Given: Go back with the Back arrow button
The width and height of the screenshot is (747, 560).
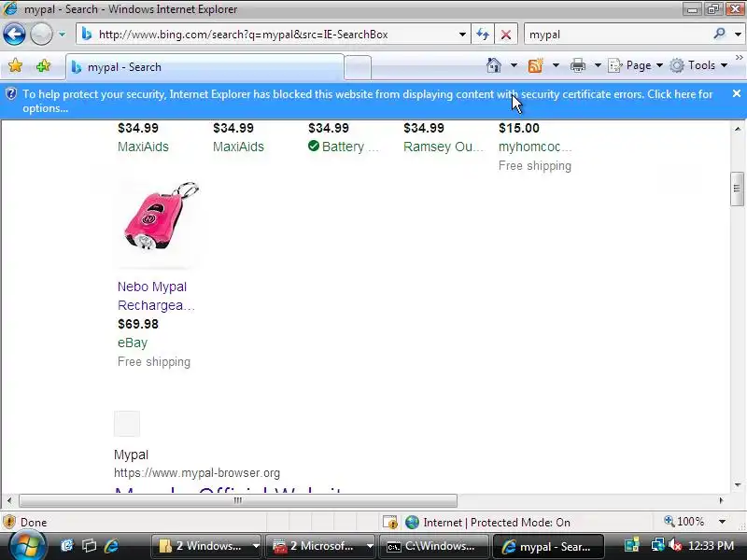Looking at the screenshot, I should click(14, 35).
